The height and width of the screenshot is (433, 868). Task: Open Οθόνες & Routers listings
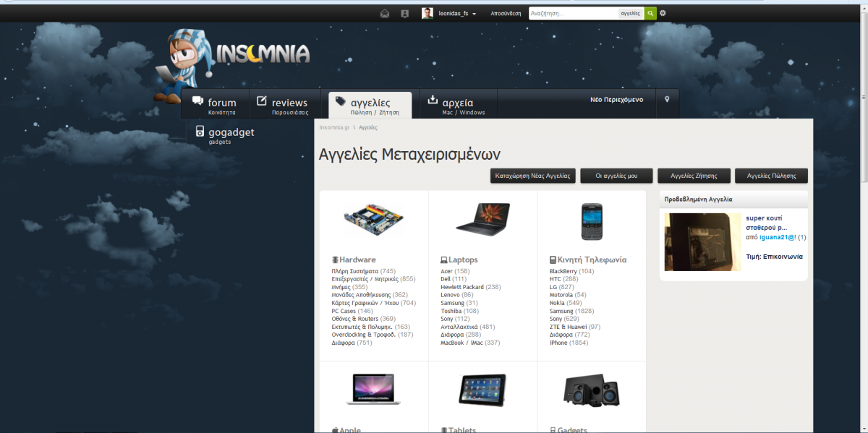tap(355, 319)
